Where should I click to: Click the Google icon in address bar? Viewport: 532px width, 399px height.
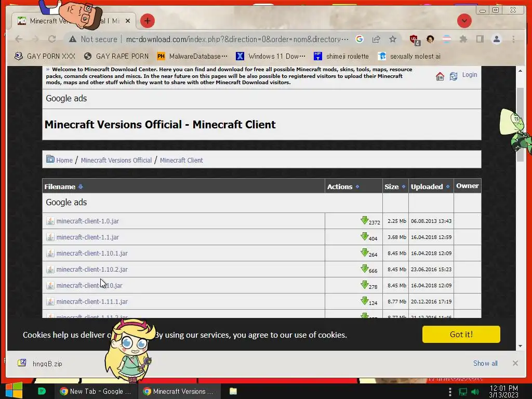point(360,39)
